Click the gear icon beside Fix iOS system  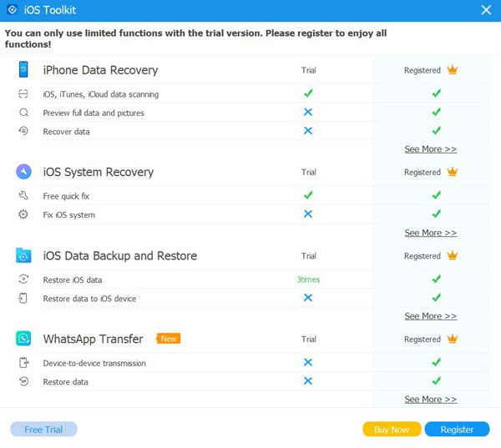[23, 214]
